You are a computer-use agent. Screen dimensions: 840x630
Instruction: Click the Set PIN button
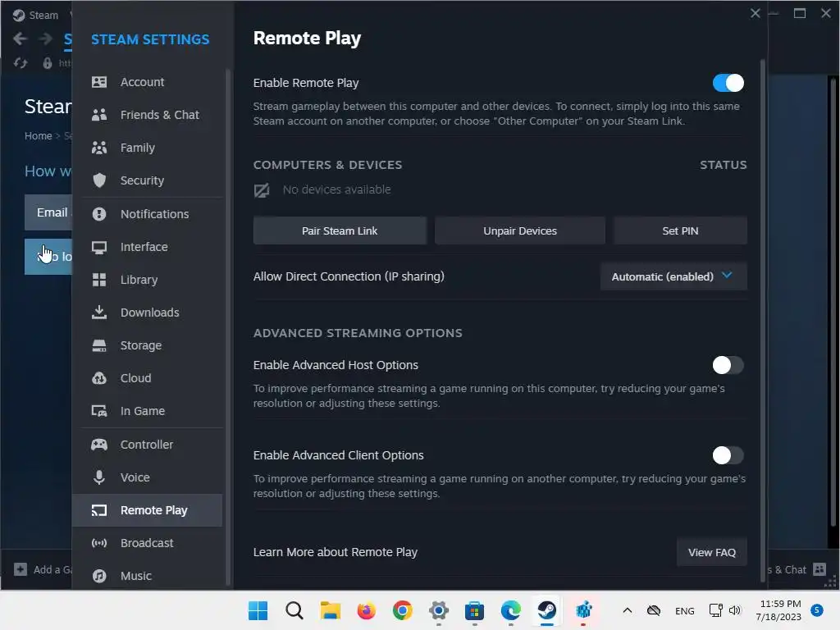680,231
